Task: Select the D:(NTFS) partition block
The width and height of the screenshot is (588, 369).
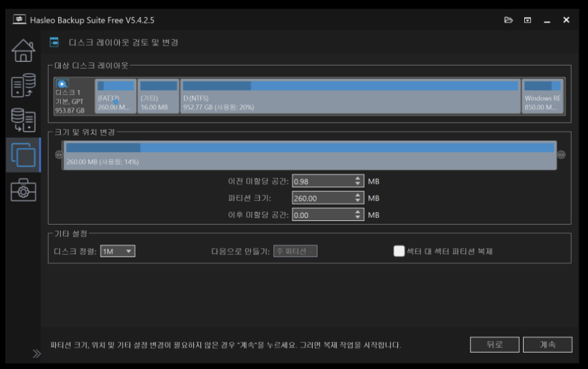Action: point(350,96)
